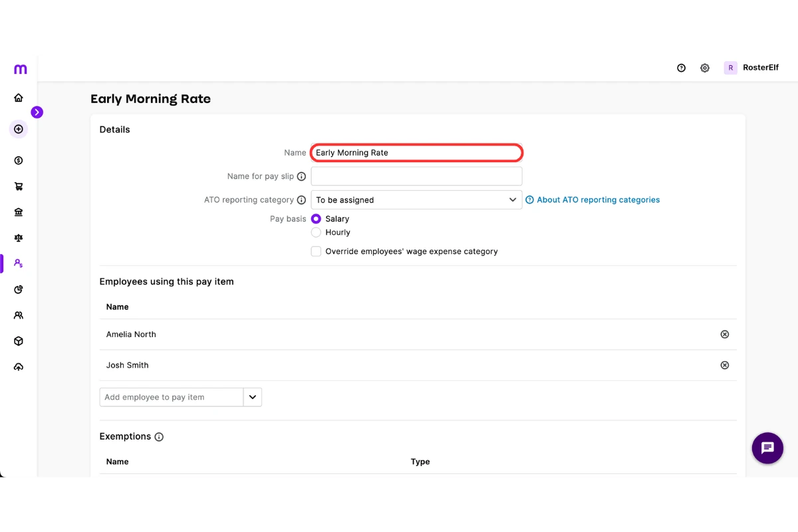798x532 pixels.
Task: Open the Payroll person-dollar icon
Action: coord(19,263)
